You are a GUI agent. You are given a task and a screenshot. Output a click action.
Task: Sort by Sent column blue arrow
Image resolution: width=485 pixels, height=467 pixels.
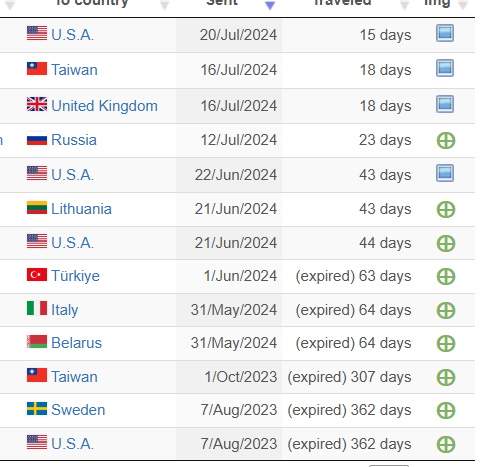(270, 5)
